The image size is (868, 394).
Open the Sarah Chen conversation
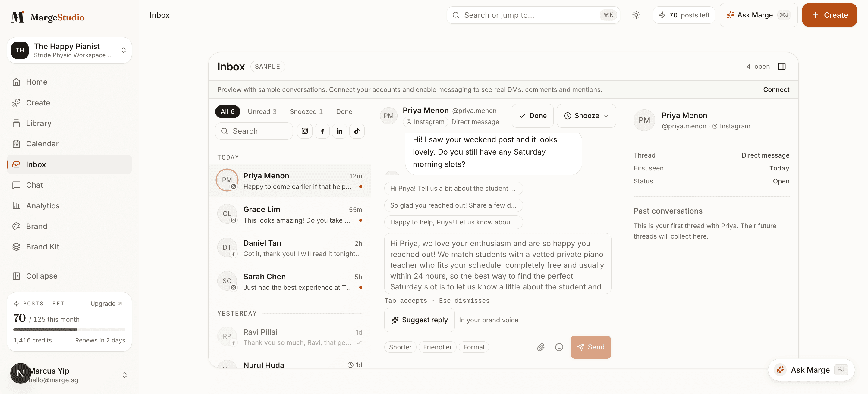(290, 282)
